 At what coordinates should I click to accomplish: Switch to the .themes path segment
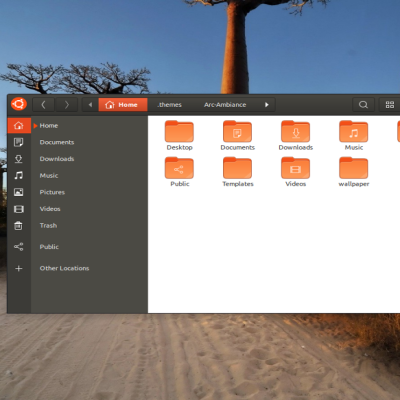coord(170,105)
